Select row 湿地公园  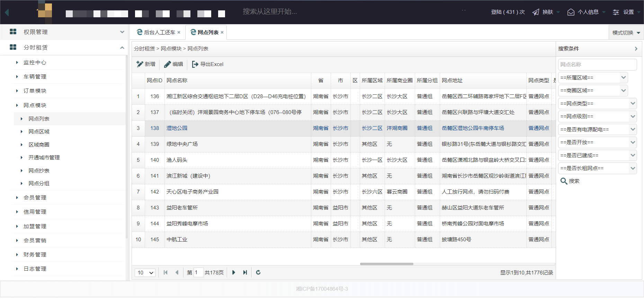(343, 128)
